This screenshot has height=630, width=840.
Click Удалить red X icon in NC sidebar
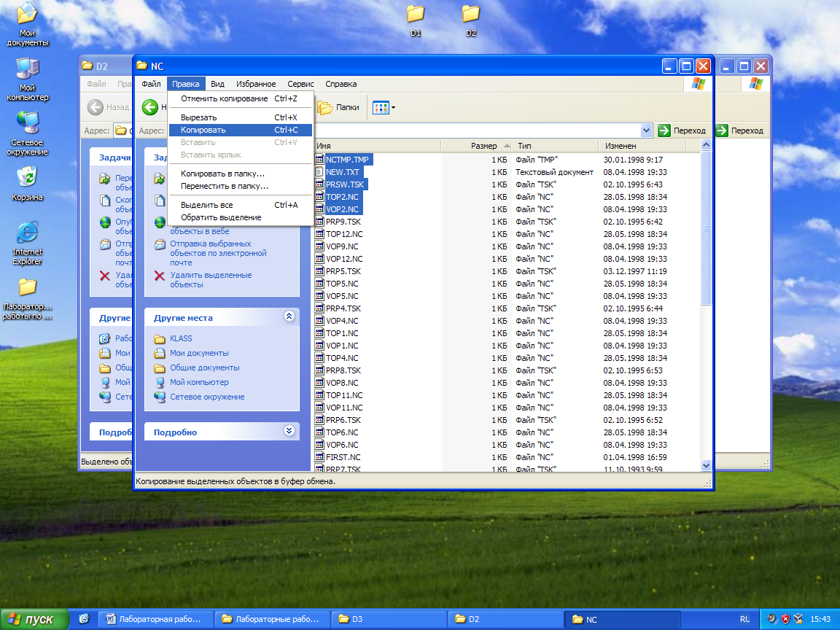[x=160, y=276]
